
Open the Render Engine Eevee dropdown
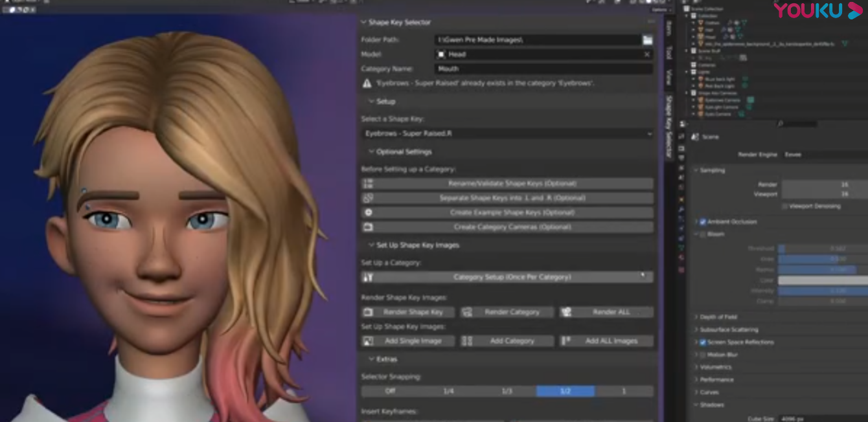click(x=824, y=155)
